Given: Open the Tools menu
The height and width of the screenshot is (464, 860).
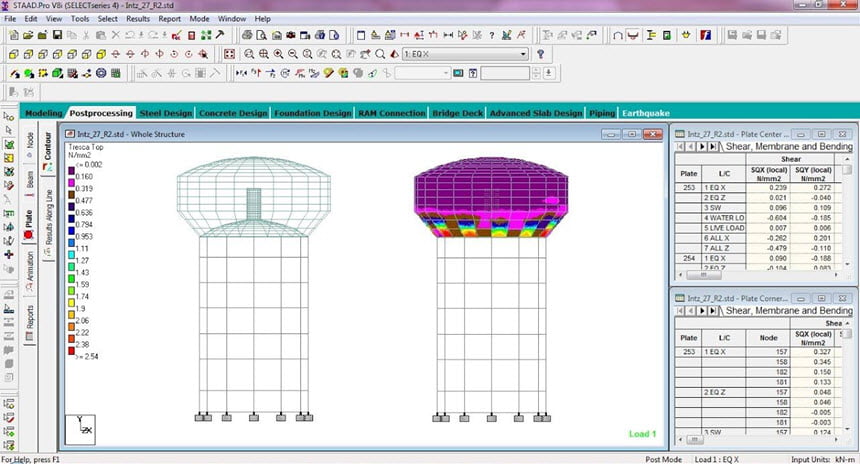Looking at the screenshot, I should click(x=80, y=19).
